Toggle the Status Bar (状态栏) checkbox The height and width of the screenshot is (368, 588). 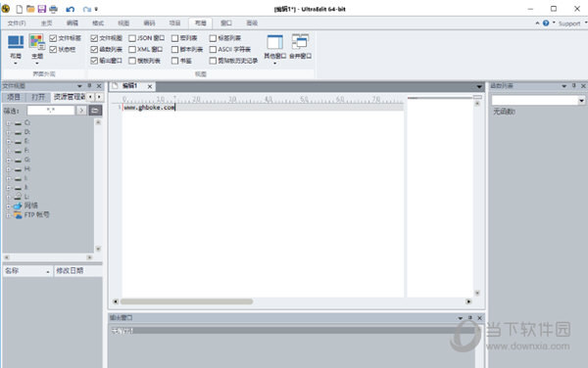click(53, 49)
